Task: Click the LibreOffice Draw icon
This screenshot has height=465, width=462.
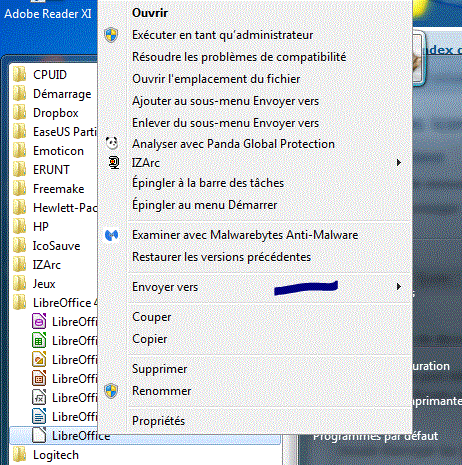Action: 39,359
